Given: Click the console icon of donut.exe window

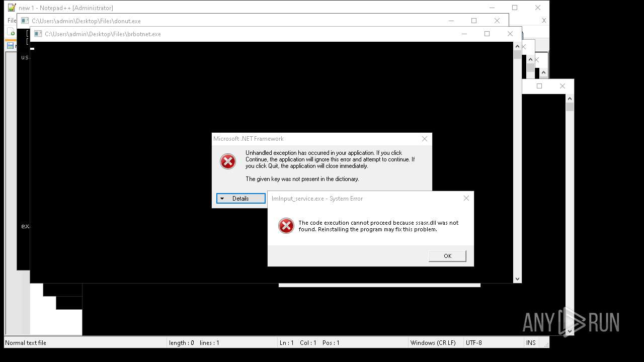Looking at the screenshot, I should (x=25, y=21).
